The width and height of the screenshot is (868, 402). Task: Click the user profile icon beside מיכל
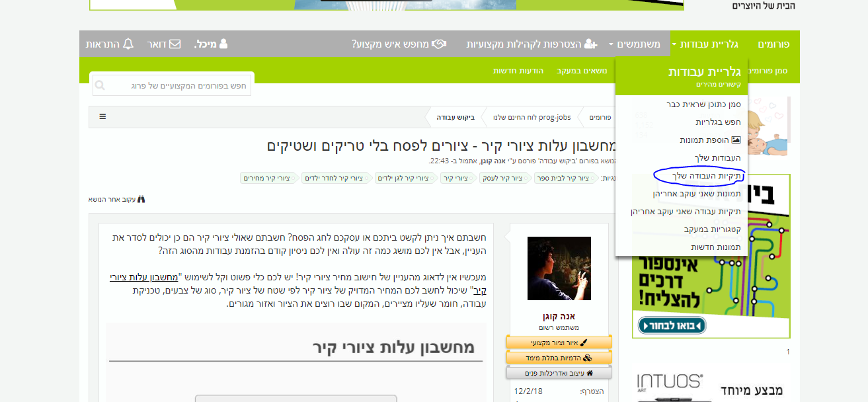tap(225, 42)
